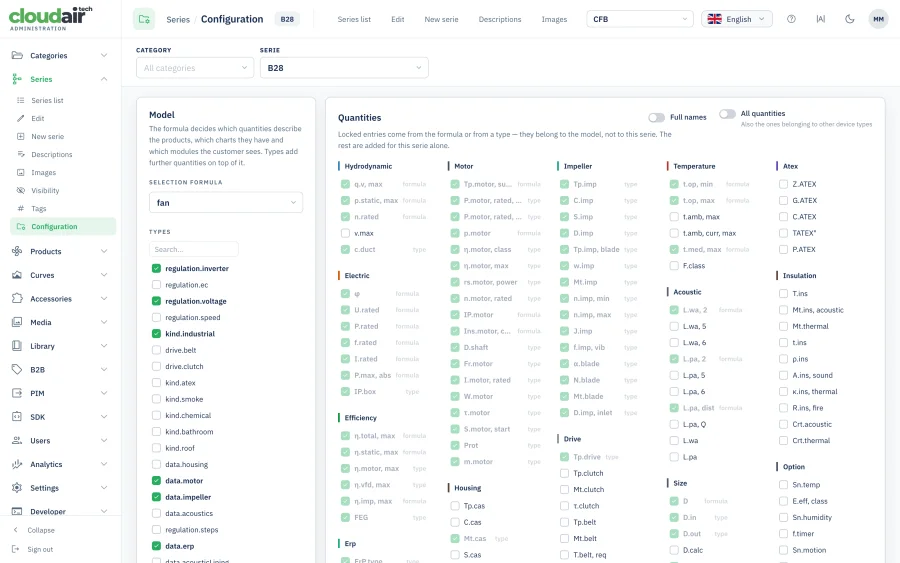
Task: Uncheck the regulation.inverter type
Action: (x=156, y=268)
